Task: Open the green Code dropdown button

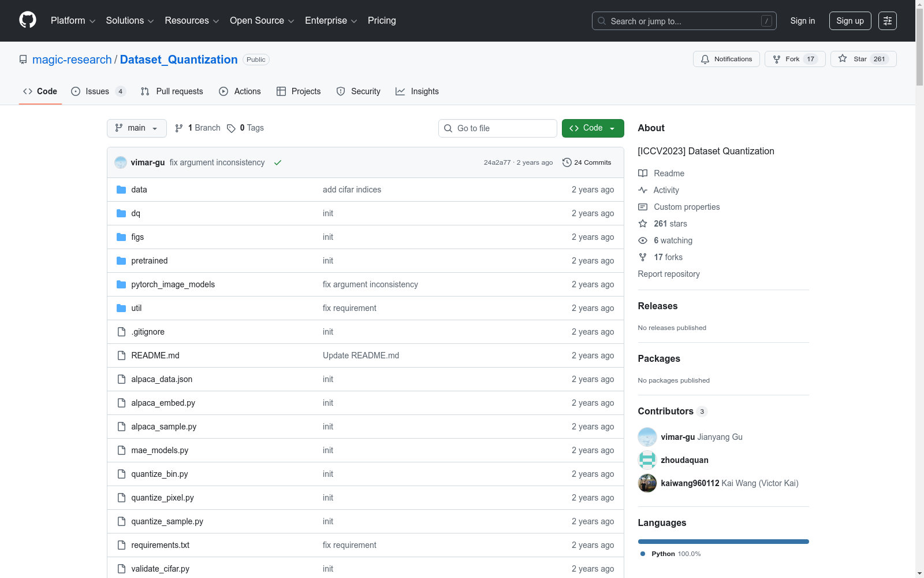Action: (x=593, y=128)
